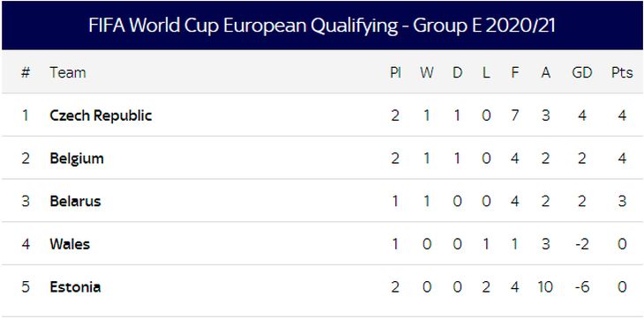
Task: Select the Pl column header
Action: 395,73
